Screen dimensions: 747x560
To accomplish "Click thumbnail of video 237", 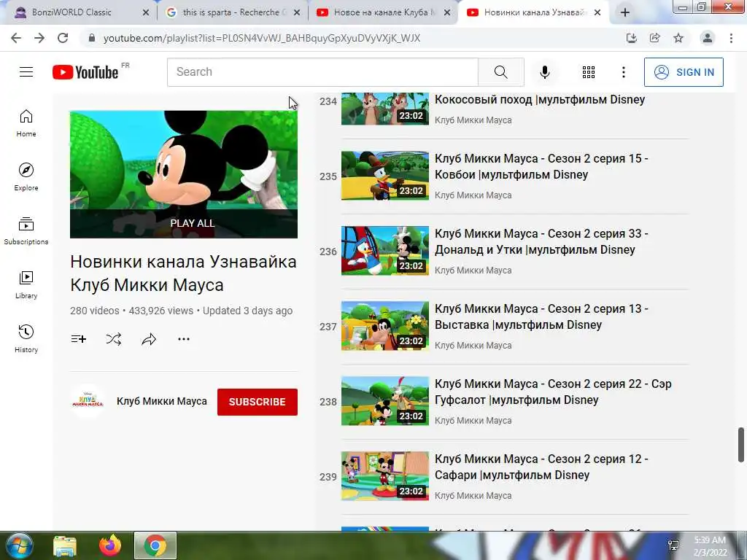I will [x=385, y=326].
